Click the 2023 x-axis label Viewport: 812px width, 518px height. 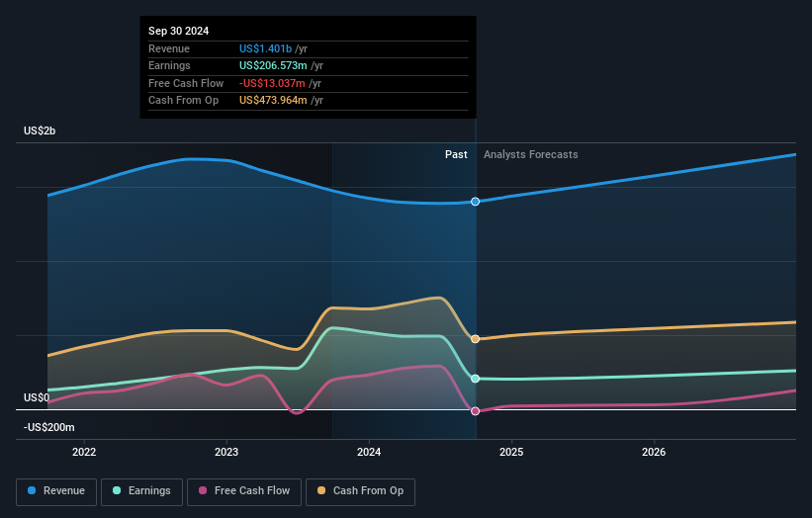pos(226,452)
